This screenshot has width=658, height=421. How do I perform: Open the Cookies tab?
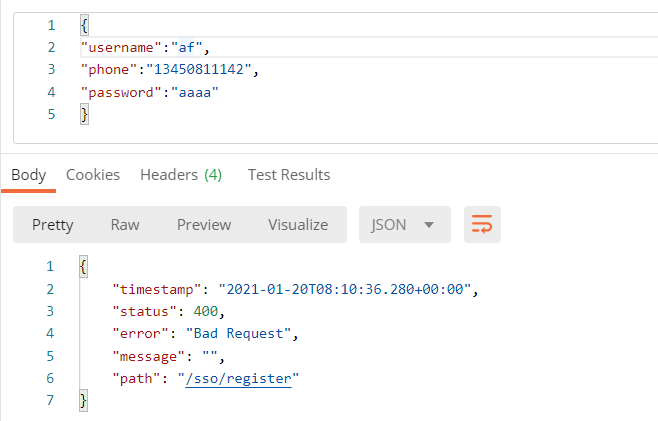point(93,175)
